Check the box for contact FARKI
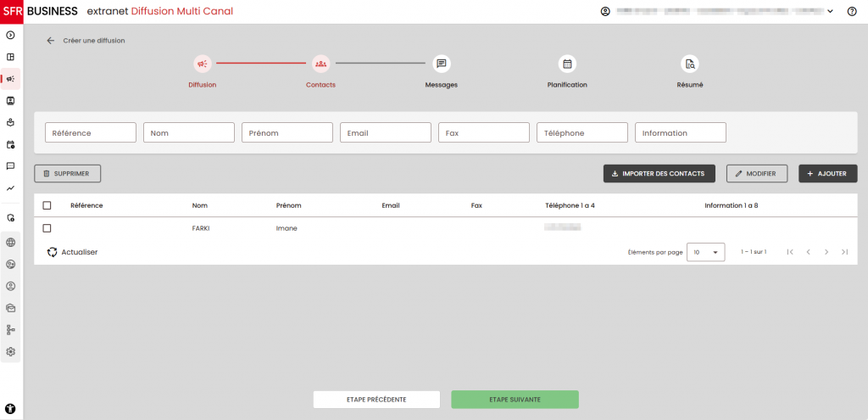Viewport: 868px width, 420px height. (47, 228)
